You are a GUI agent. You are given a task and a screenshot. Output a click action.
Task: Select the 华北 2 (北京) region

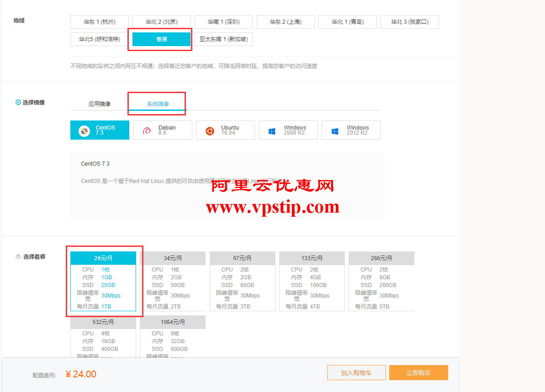click(x=161, y=22)
